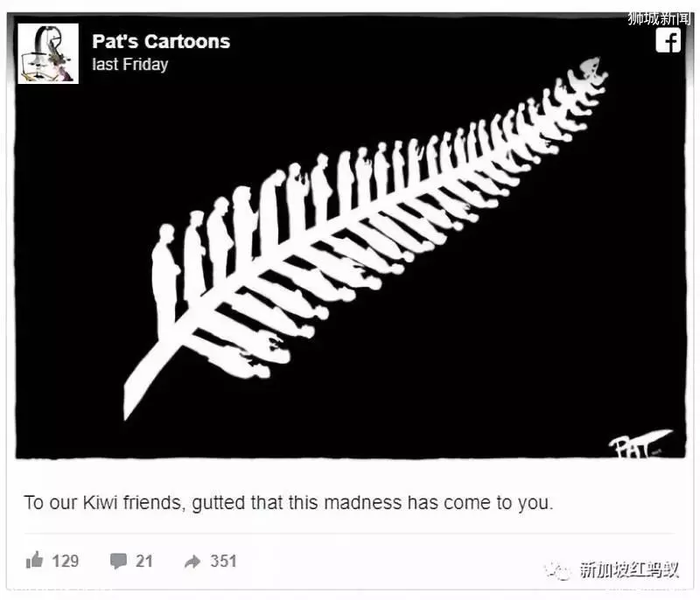Click the share arrow icon

[192, 562]
